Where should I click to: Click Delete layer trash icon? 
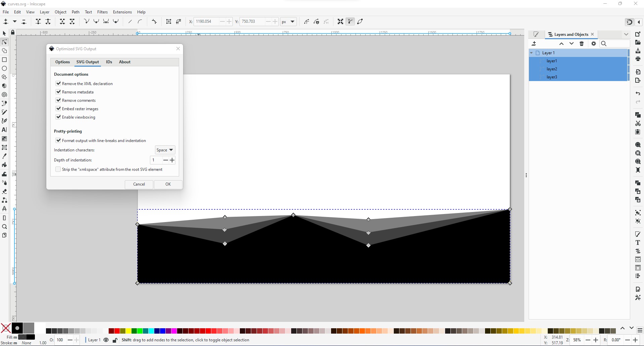point(582,44)
